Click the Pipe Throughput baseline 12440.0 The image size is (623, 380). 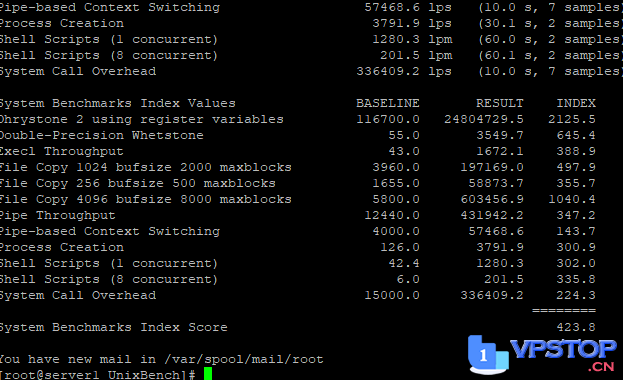(x=392, y=215)
